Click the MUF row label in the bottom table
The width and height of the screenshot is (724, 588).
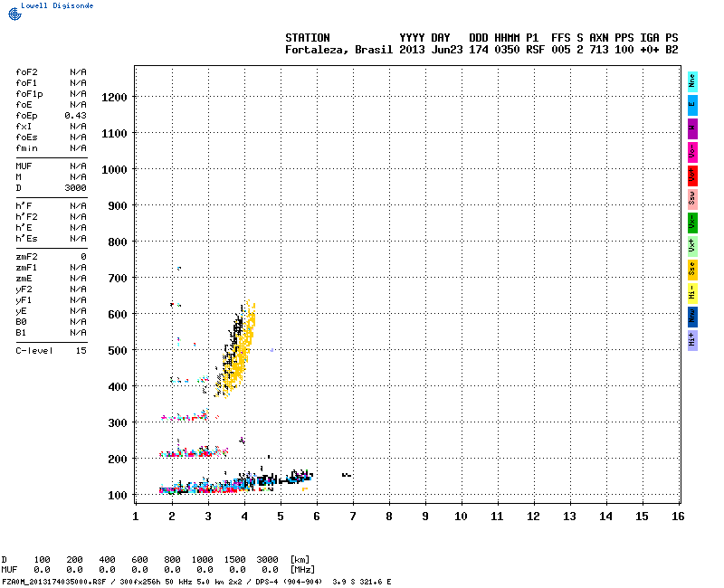point(9,570)
